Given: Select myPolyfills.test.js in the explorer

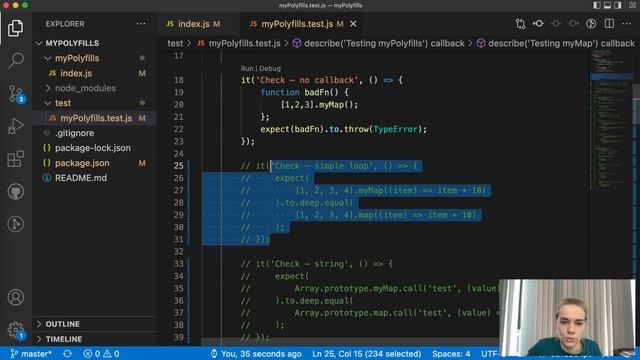Looking at the screenshot, I should (94, 118).
